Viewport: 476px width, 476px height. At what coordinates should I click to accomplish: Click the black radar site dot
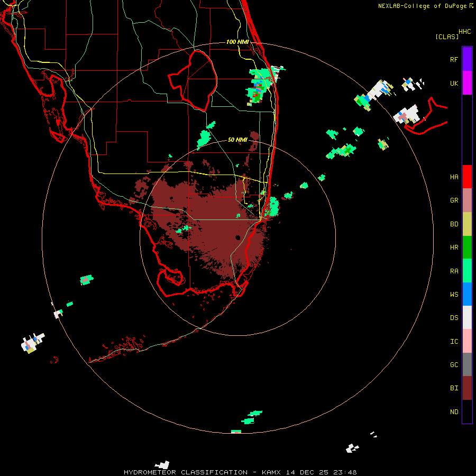238,237
